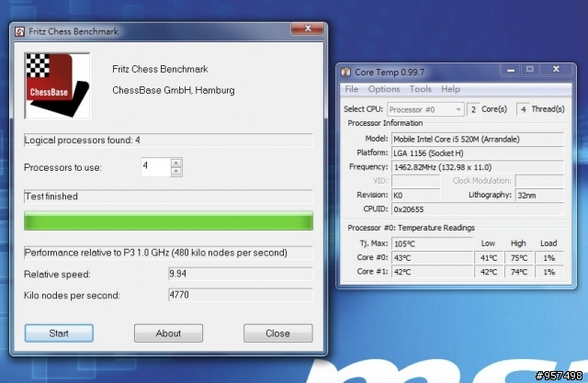Click the Core Temp title bar icon
The width and height of the screenshot is (588, 383).
click(x=345, y=72)
